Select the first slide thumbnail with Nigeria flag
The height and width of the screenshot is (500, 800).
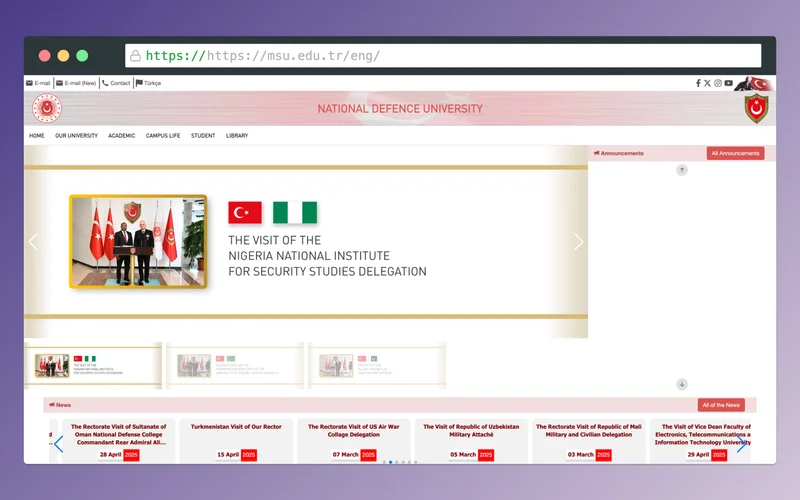point(93,366)
